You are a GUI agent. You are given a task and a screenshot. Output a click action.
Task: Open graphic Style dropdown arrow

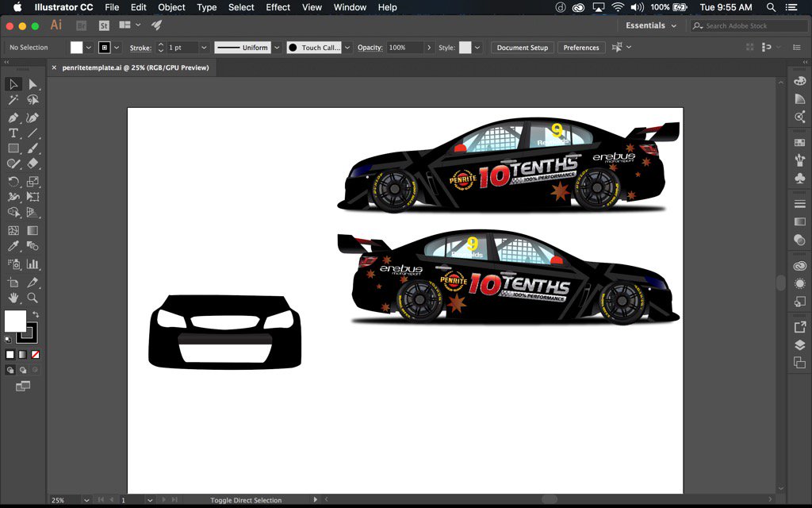(x=477, y=47)
